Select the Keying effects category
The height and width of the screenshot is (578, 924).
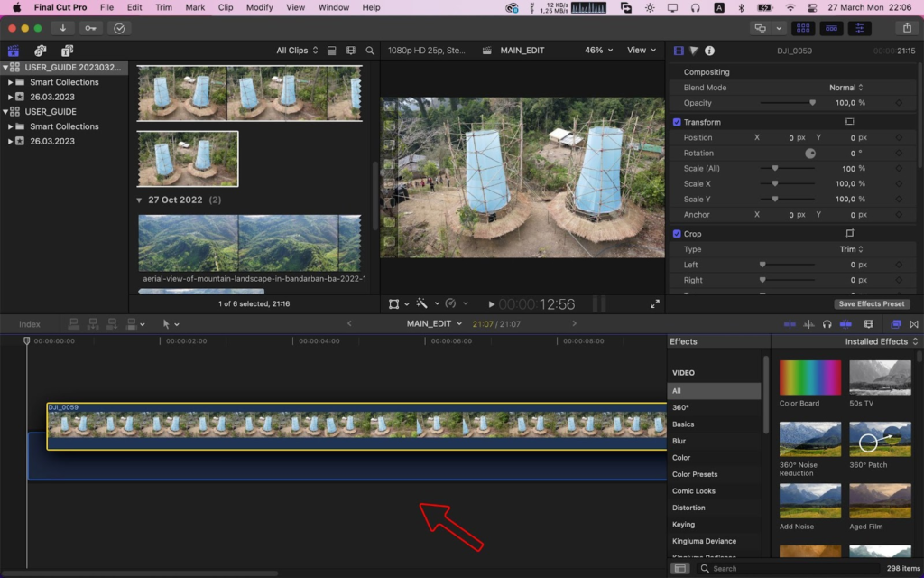click(683, 525)
